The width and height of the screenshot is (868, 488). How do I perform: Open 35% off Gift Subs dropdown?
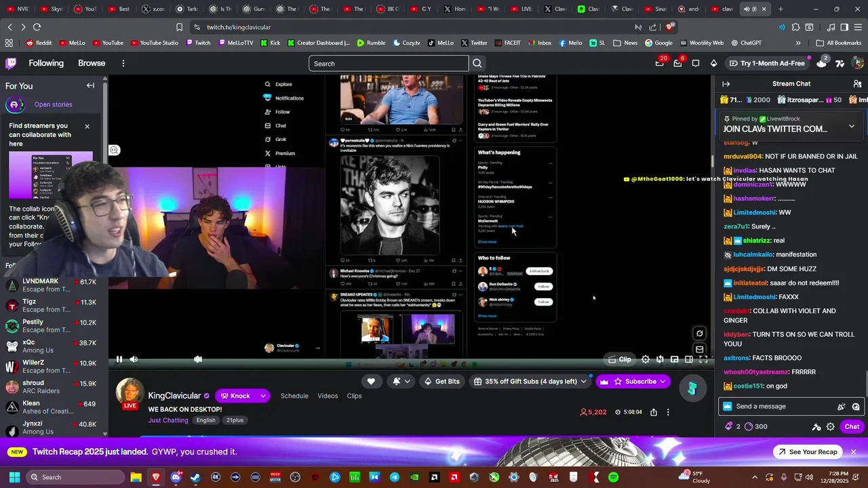point(530,382)
